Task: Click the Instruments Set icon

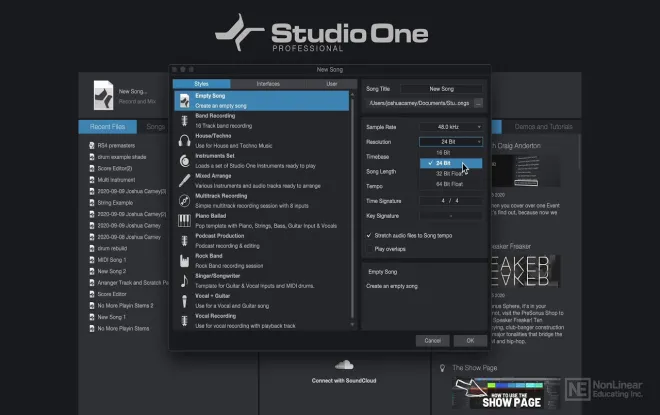Action: coord(184,161)
